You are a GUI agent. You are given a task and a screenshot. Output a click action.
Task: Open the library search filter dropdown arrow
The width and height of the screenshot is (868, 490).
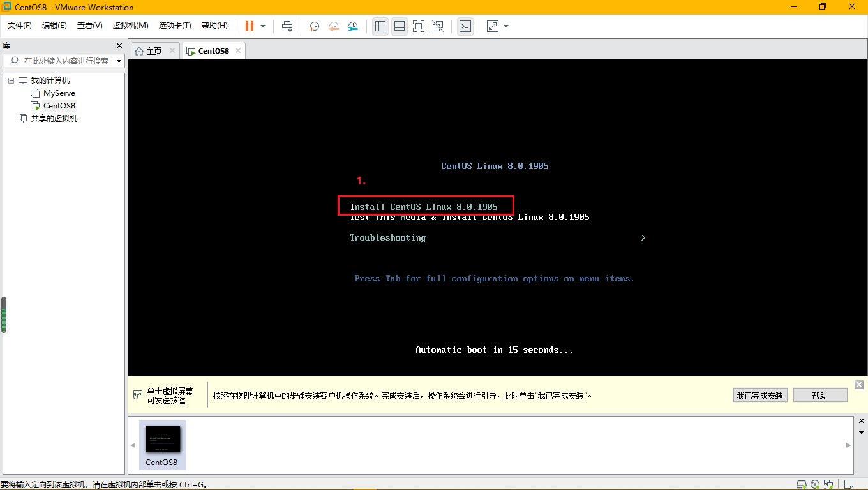(119, 61)
